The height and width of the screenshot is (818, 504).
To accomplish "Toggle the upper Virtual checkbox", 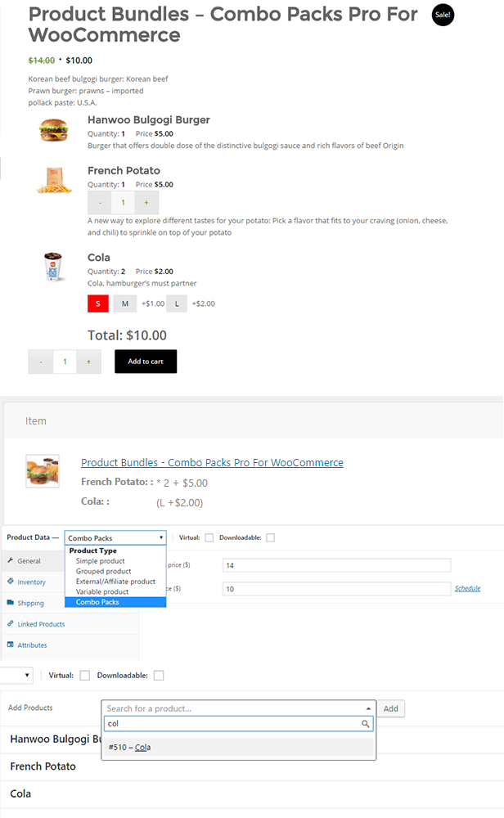I will tap(209, 538).
